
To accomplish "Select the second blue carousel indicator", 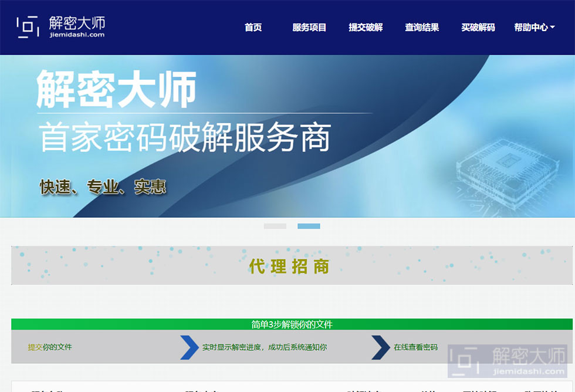I will pyautogui.click(x=309, y=227).
